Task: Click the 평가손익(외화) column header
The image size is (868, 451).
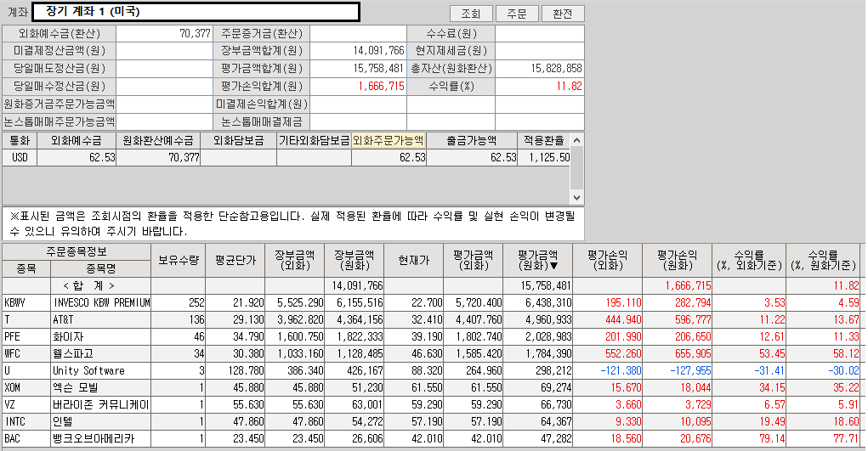Action: (607, 260)
